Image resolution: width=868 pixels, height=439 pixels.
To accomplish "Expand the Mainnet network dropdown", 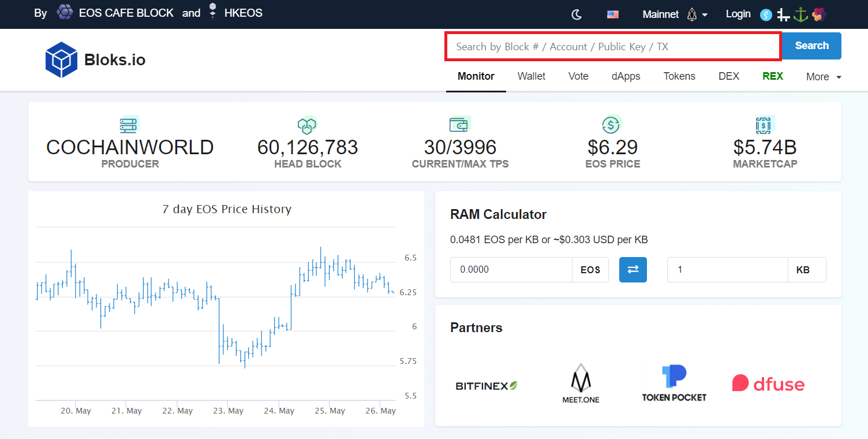I will click(675, 14).
